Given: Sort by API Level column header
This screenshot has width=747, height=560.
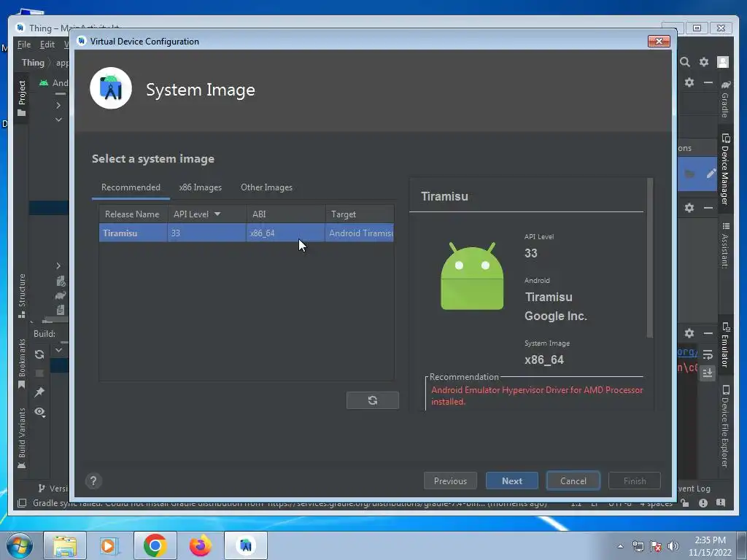Looking at the screenshot, I should click(206, 214).
